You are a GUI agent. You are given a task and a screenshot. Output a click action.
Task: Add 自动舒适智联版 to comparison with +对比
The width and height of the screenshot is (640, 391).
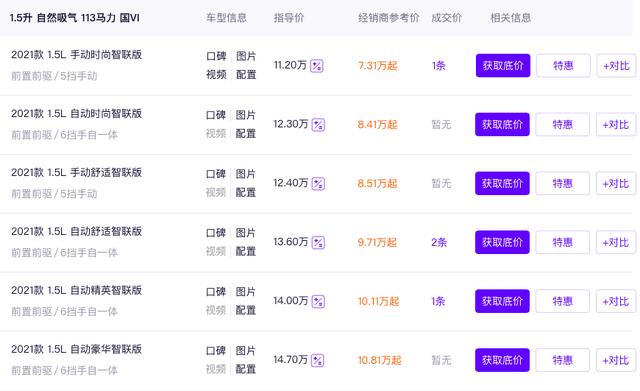pyautogui.click(x=616, y=242)
